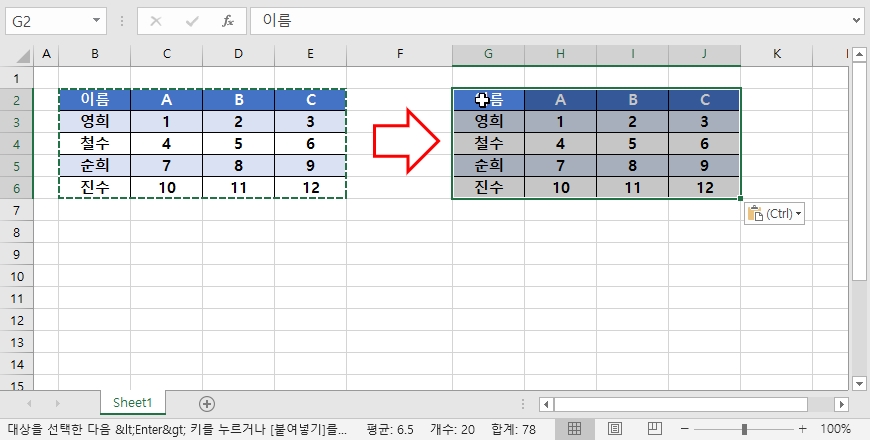Click the Name Box showing G2

(x=48, y=22)
